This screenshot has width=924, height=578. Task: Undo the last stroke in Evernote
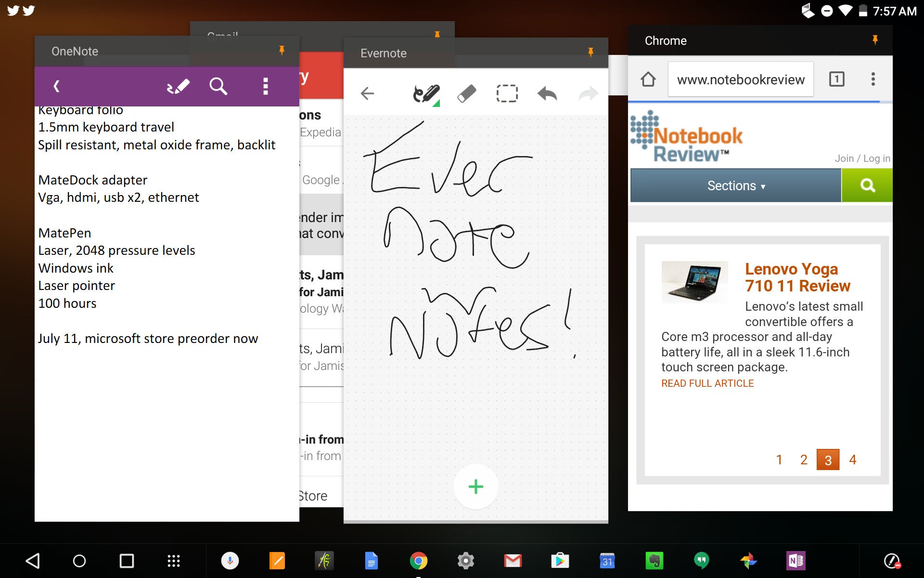coord(547,93)
